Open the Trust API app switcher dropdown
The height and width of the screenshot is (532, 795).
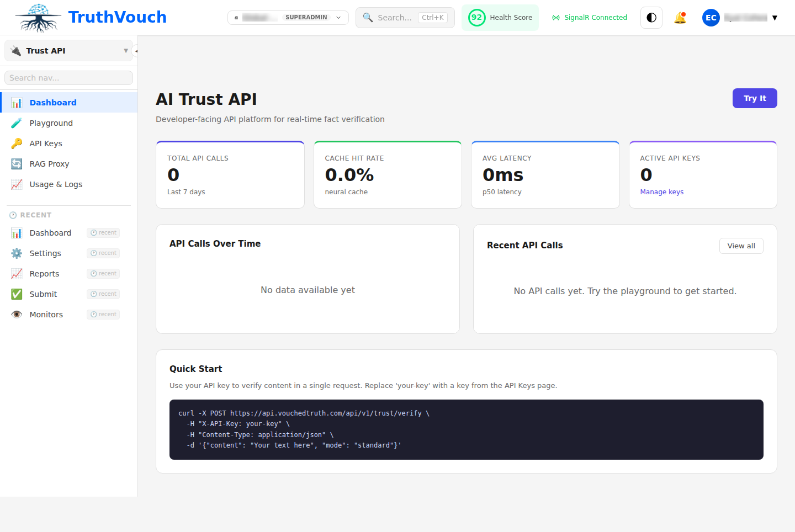[x=68, y=50]
